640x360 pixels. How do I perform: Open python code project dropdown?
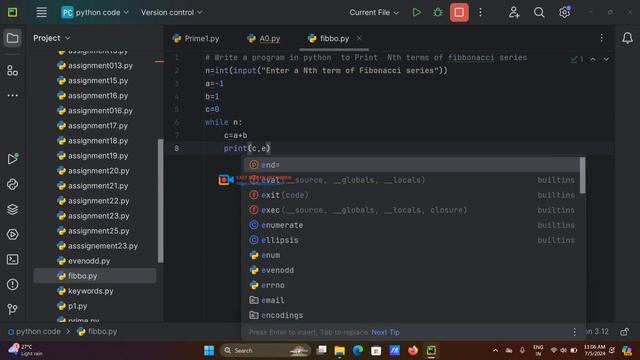click(x=95, y=12)
